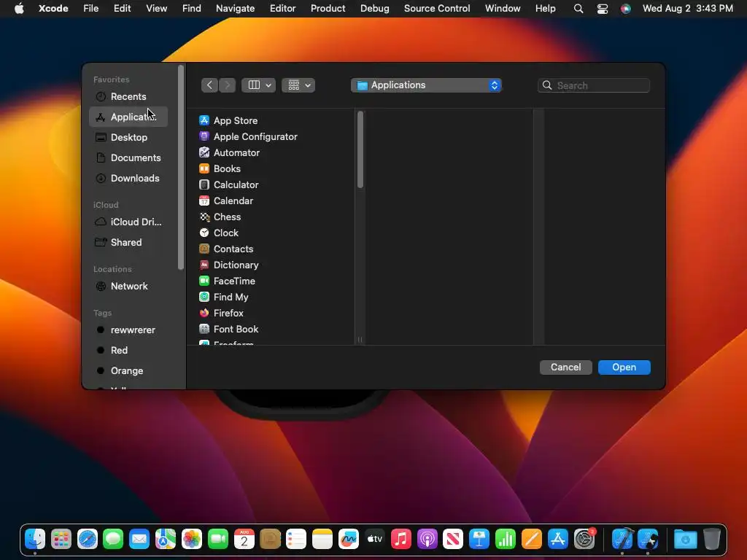Go back with the left chevron button
This screenshot has height=560, width=747.
tap(209, 85)
